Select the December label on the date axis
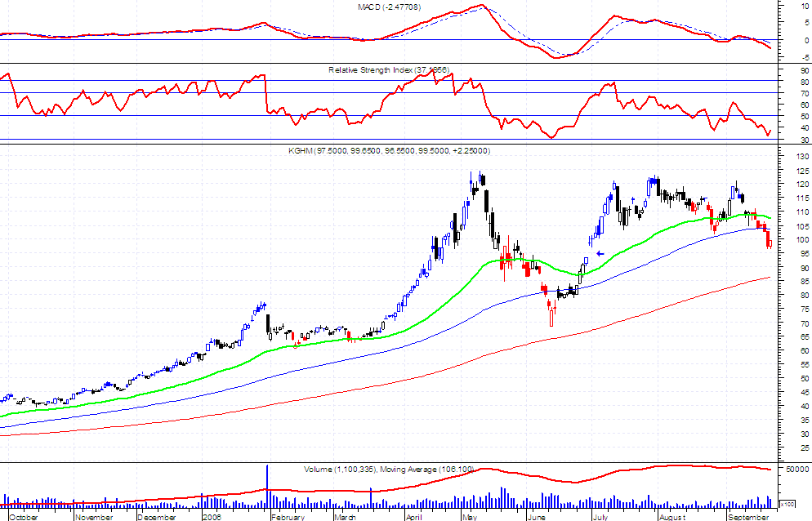 157,517
